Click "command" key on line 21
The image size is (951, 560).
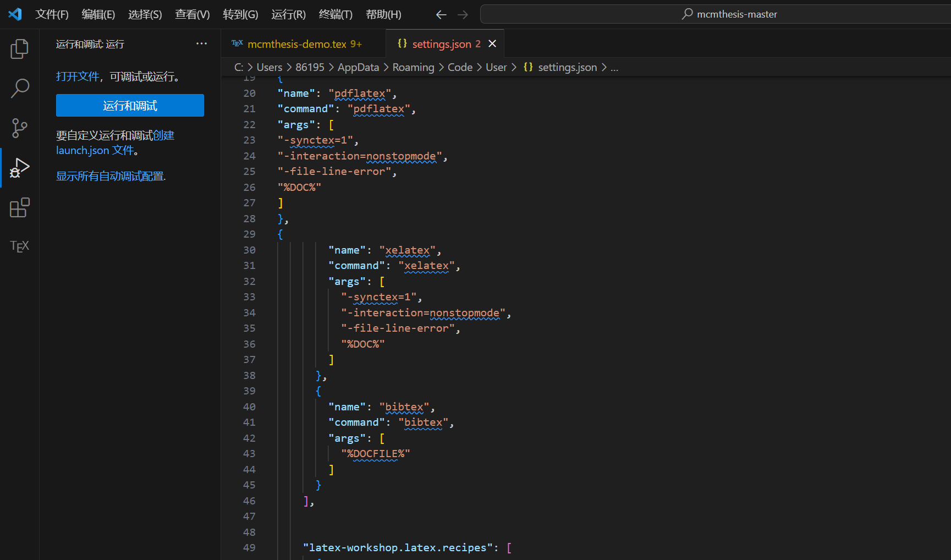point(306,109)
